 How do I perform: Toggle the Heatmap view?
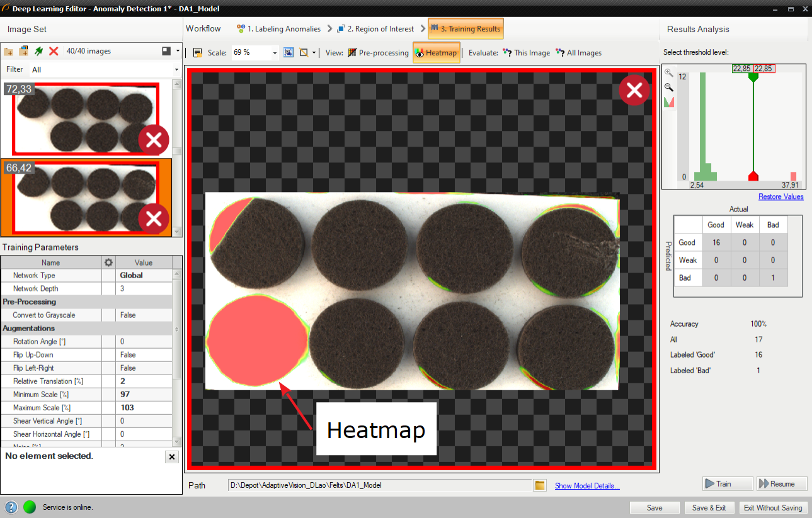point(436,53)
